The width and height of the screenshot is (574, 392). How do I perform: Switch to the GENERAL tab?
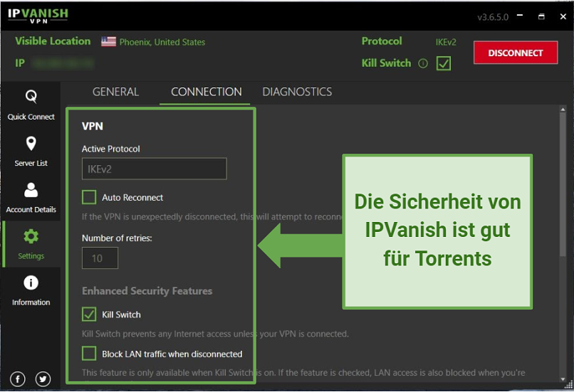[115, 92]
